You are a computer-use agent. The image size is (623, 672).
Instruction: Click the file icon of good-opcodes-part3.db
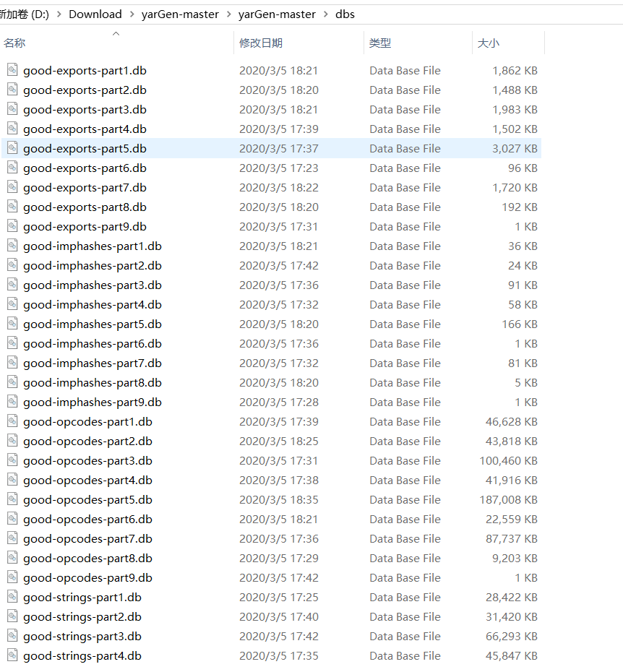[12, 460]
